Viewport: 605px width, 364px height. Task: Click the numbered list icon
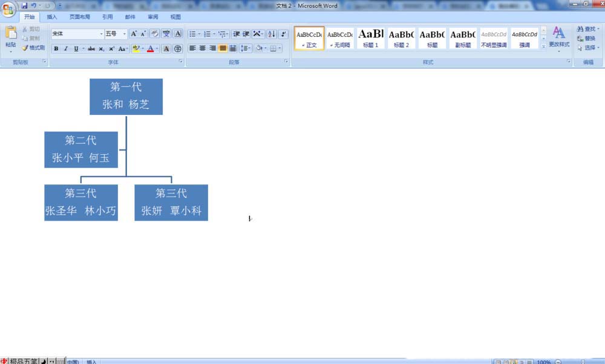point(207,34)
